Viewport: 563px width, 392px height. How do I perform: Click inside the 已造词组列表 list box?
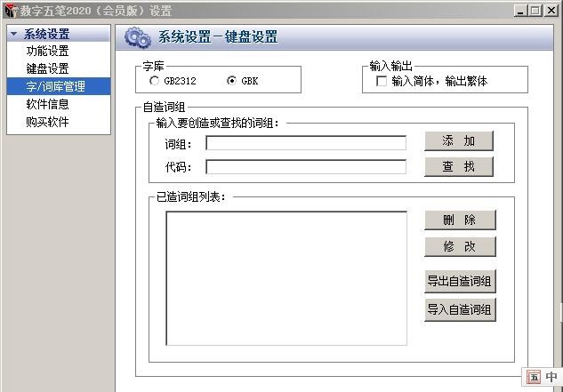pos(286,278)
